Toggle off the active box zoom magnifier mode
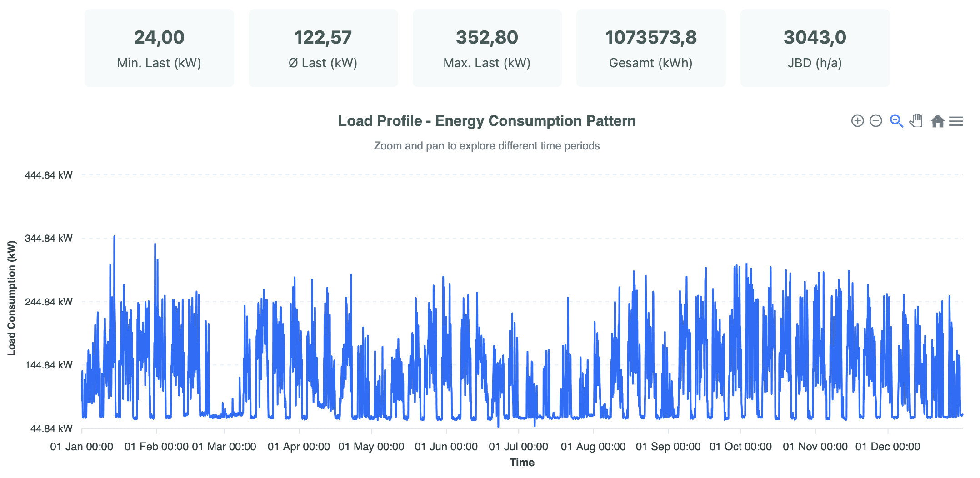 pos(896,121)
